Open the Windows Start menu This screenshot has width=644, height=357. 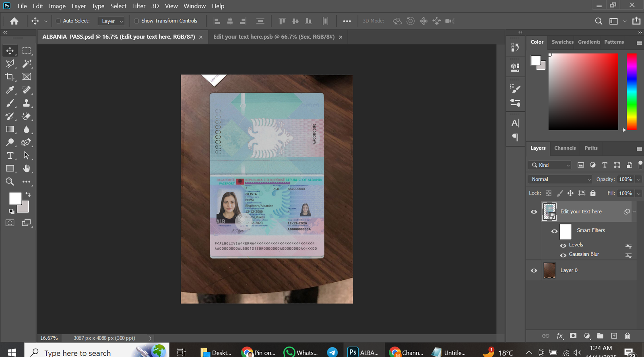12,352
